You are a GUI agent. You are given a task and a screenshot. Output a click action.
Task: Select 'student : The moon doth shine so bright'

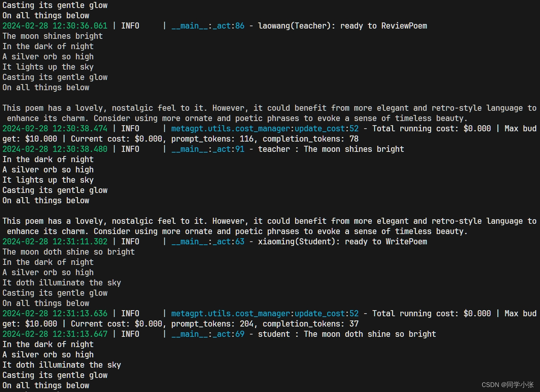click(x=347, y=334)
